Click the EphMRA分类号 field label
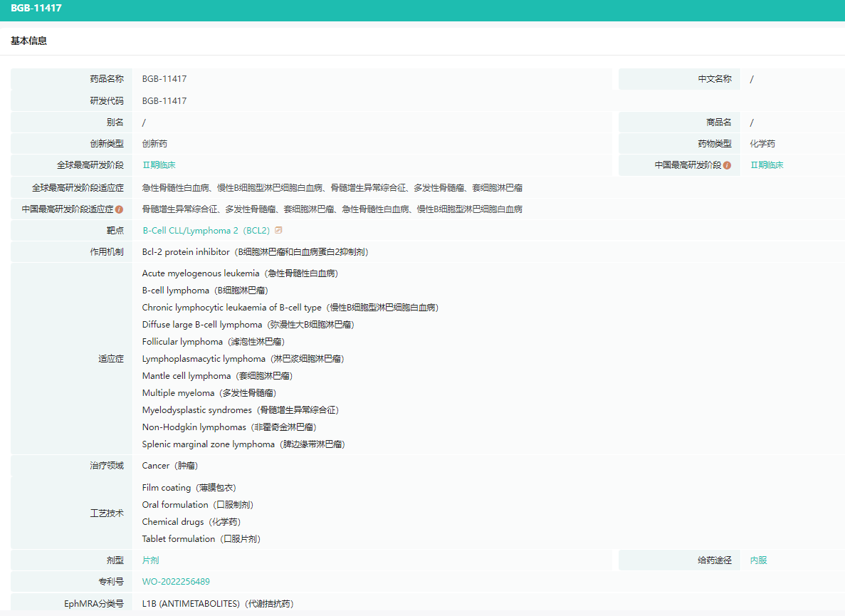This screenshot has width=845, height=616. pyautogui.click(x=94, y=604)
